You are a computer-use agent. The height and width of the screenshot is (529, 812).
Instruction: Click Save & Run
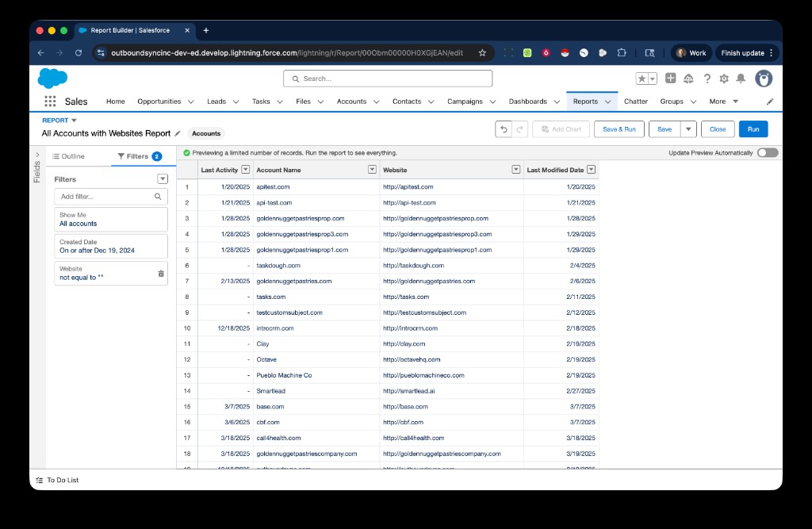619,128
